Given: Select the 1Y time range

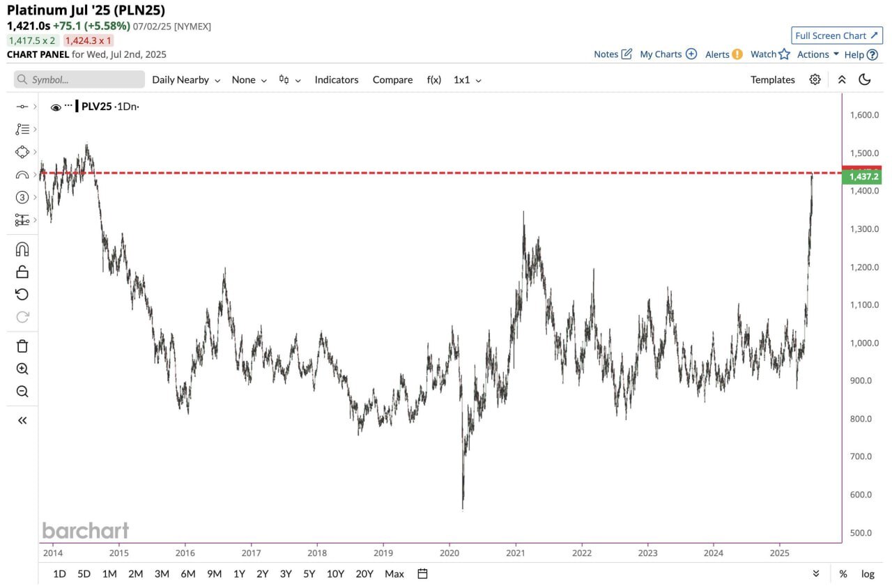Looking at the screenshot, I should coord(239,574).
